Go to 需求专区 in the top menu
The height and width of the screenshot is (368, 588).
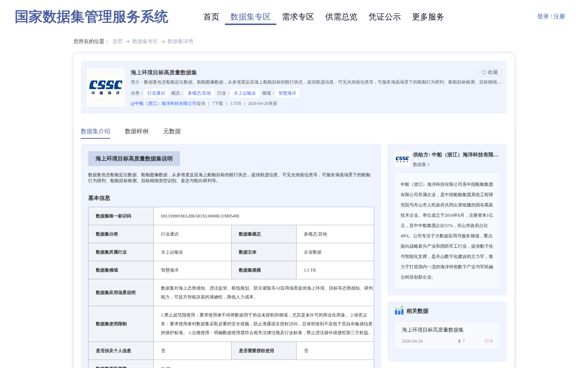298,17
